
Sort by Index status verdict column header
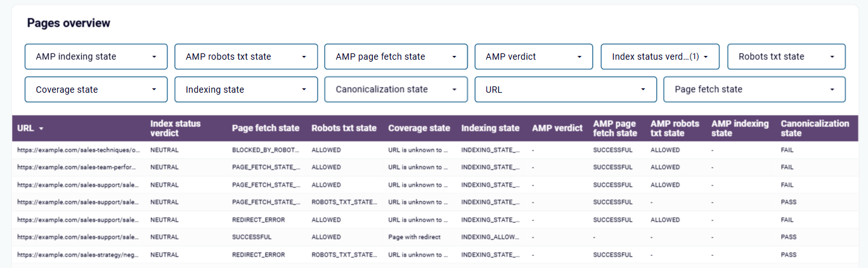(175, 128)
